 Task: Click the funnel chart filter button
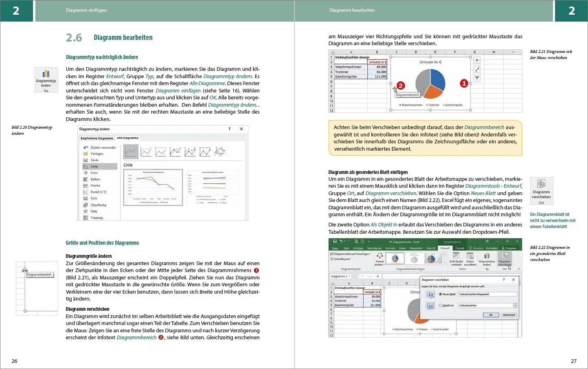pyautogui.click(x=477, y=78)
